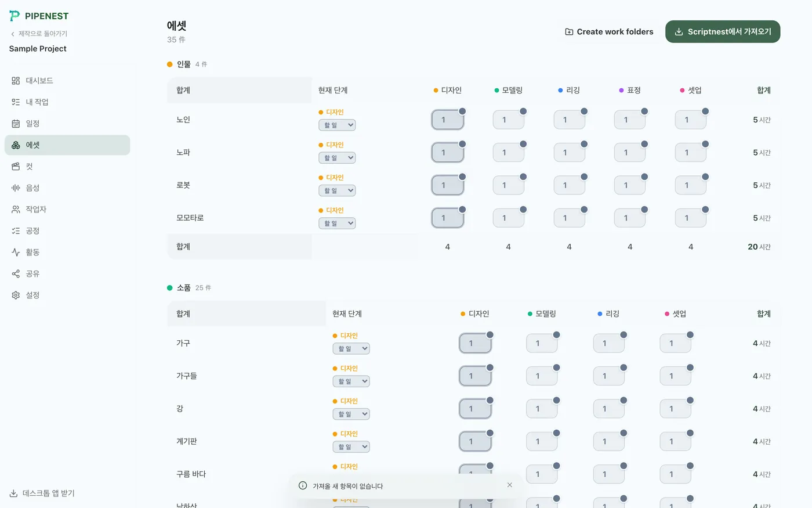Open the 음성 section

(x=67, y=188)
